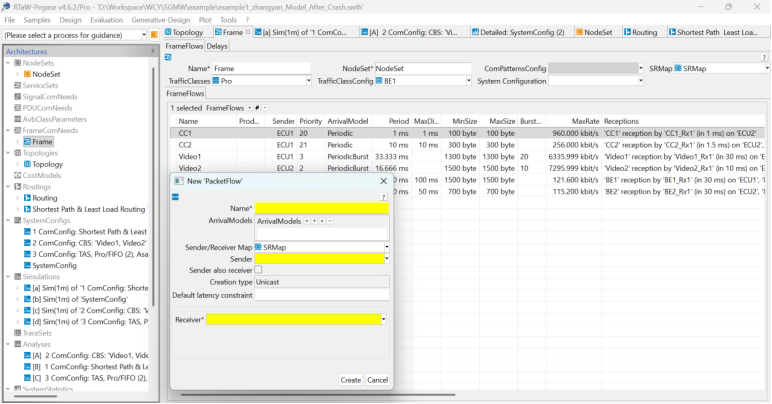Screen dimensions: 772x404
Task: Close the Frame tab using its x icon
Action: [249, 32]
